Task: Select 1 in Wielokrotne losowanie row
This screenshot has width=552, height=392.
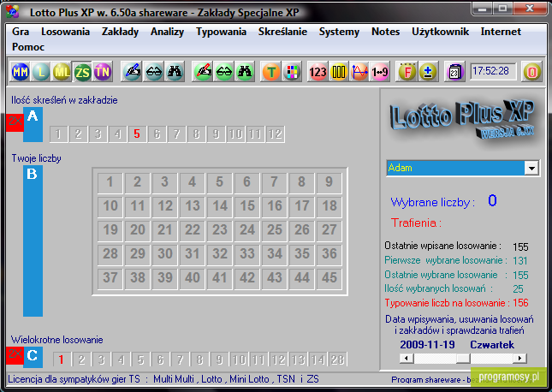Action: point(62,359)
